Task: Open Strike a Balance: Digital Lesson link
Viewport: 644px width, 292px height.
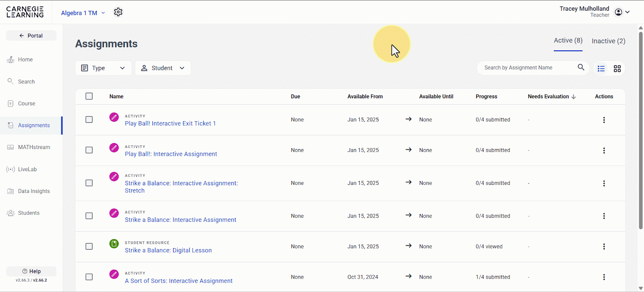Action: click(x=168, y=250)
